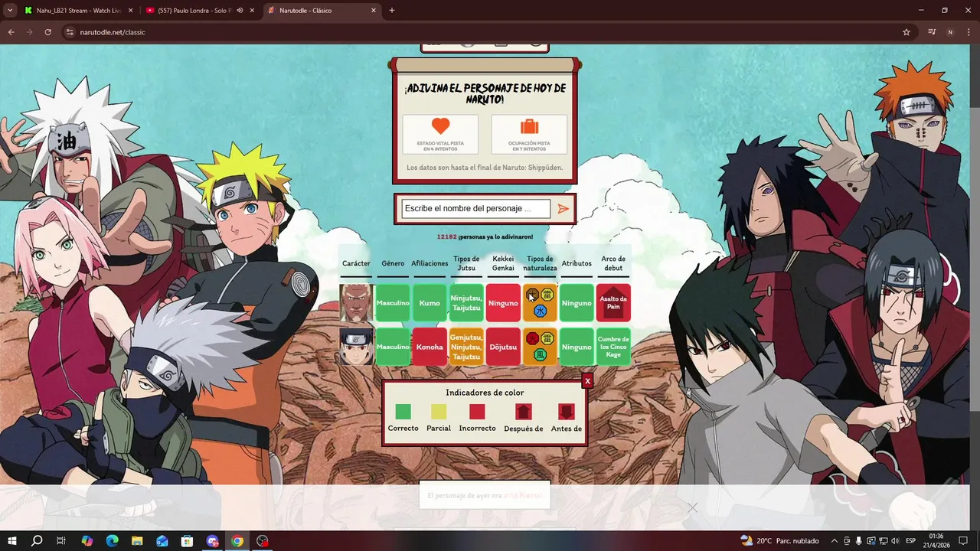
Task: Switch to the Nahu_LB21 Stream tab
Action: [78, 11]
